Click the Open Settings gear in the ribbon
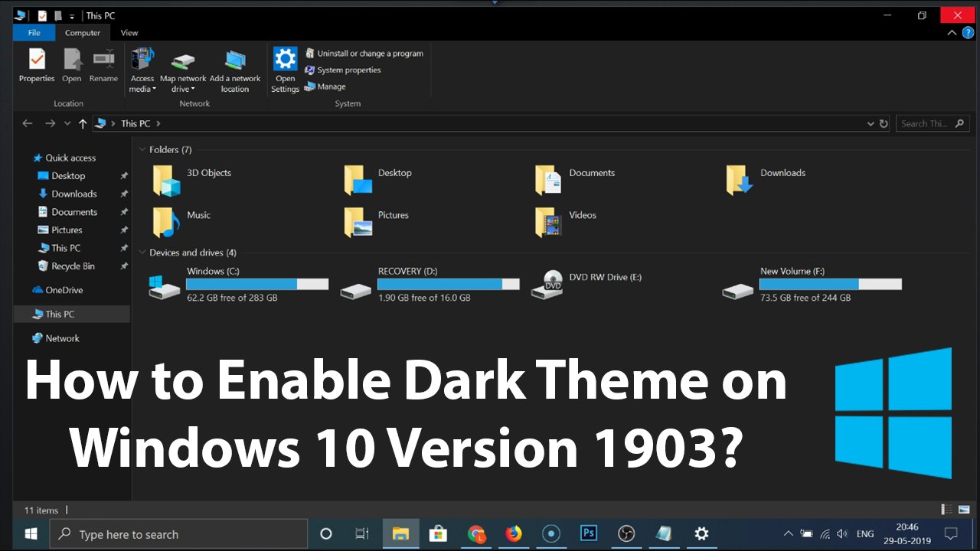 coord(285,59)
